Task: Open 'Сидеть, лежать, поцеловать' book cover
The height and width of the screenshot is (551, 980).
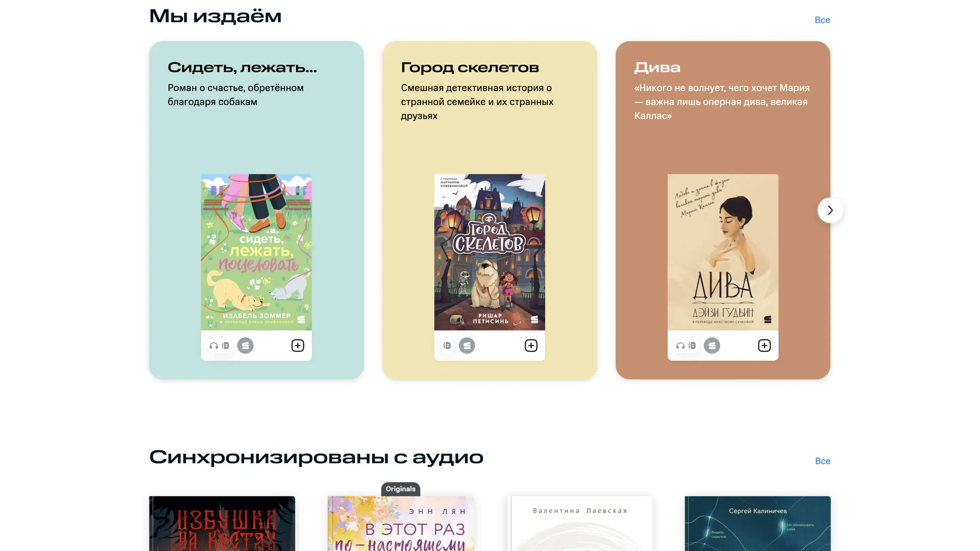Action: [x=257, y=252]
